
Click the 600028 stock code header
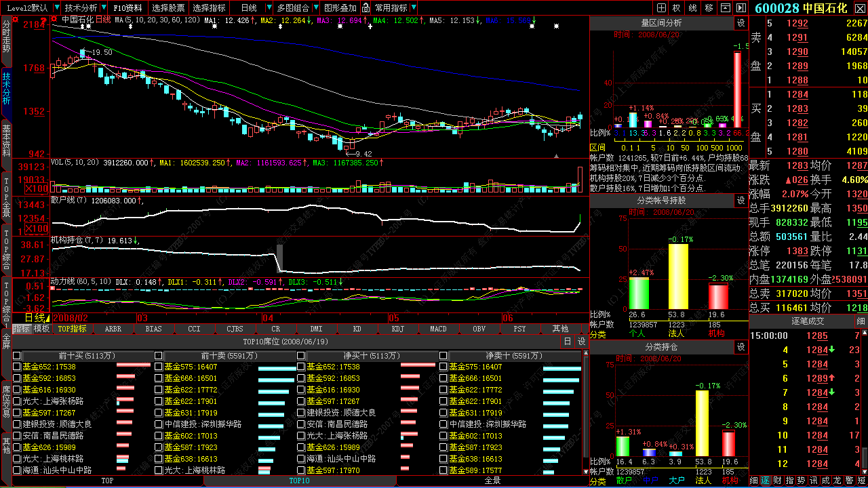(776, 8)
